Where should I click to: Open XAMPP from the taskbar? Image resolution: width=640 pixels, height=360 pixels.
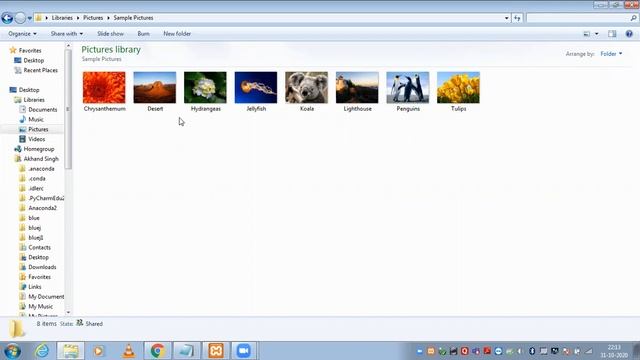coord(216,351)
